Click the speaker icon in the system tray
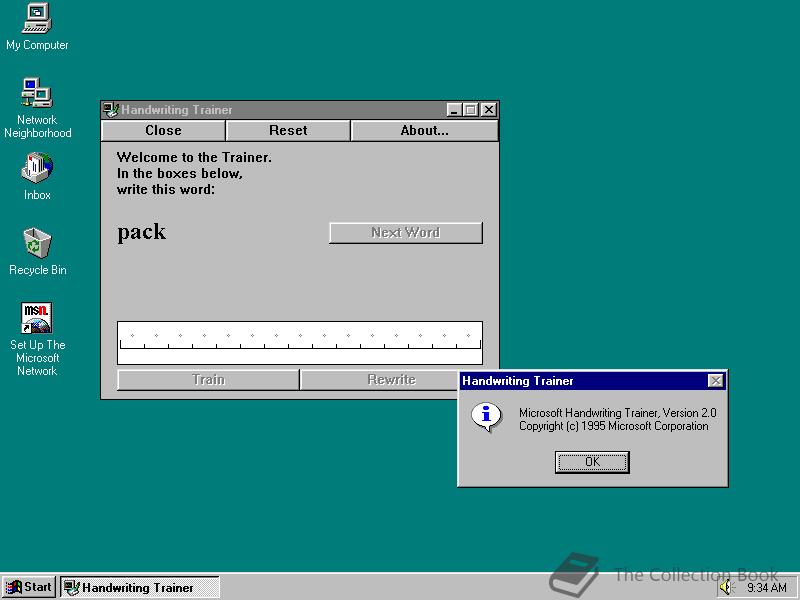The height and width of the screenshot is (600, 800). tap(725, 587)
